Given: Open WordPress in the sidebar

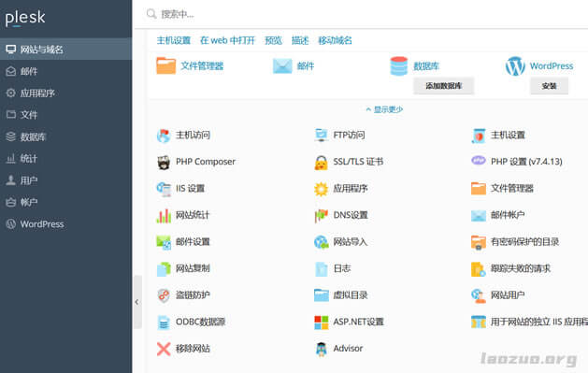Looking at the screenshot, I should (66, 223).
